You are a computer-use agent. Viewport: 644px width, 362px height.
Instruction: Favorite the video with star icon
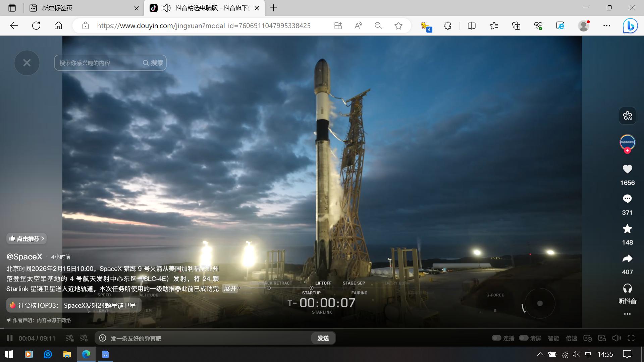coord(627,229)
